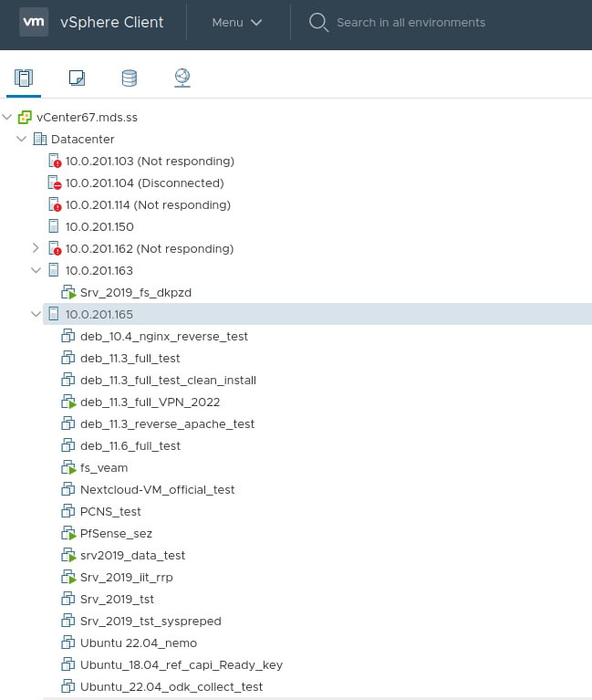Switch to Hosts and Clusters tab
Viewport: 592px width, 700px height.
(x=24, y=78)
